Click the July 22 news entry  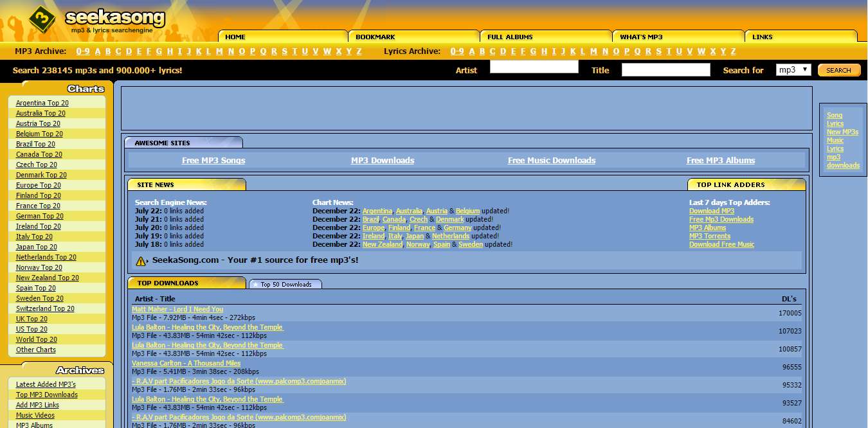169,211
